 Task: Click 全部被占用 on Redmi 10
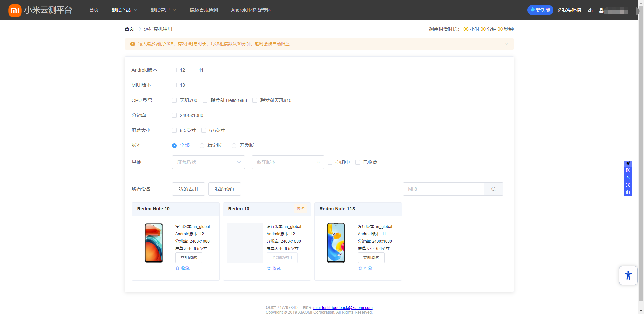pyautogui.click(x=282, y=258)
